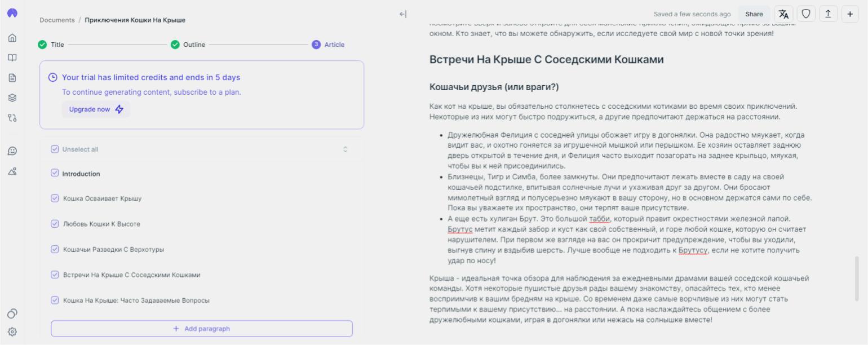Viewport: 868px width, 345px height.
Task: Open the layers stack icon in sidebar
Action: (x=12, y=98)
